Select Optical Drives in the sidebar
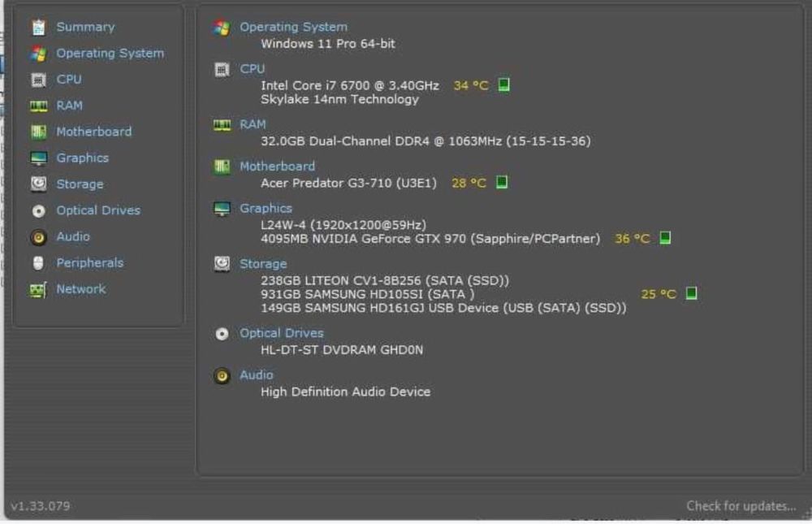Viewport: 812px width, 524px height. [x=98, y=210]
